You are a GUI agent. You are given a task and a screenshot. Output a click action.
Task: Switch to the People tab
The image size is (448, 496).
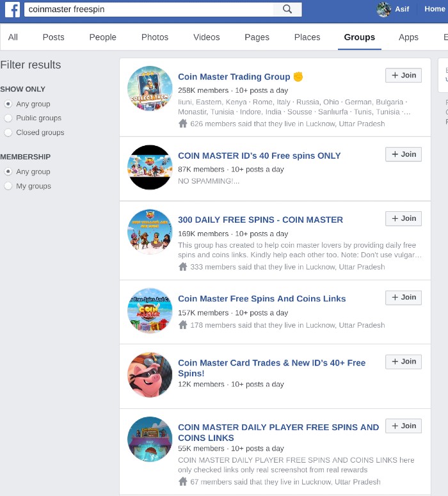point(103,37)
